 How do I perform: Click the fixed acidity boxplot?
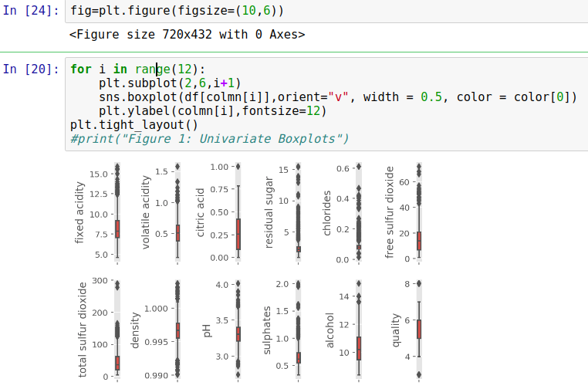(x=117, y=212)
